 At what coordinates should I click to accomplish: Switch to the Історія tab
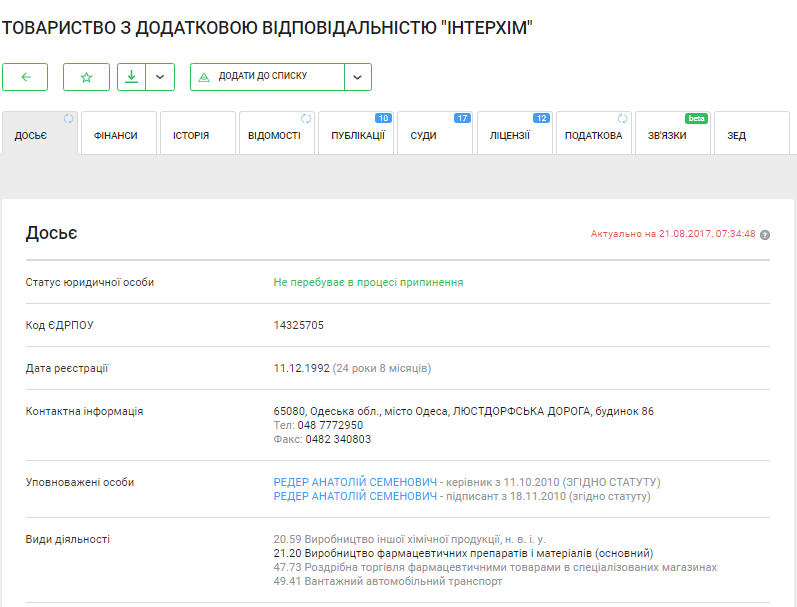pyautogui.click(x=191, y=136)
